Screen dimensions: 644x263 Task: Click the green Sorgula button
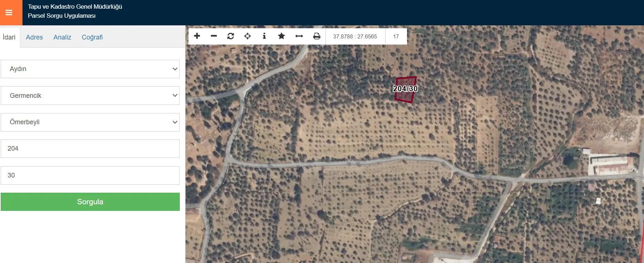pos(90,202)
